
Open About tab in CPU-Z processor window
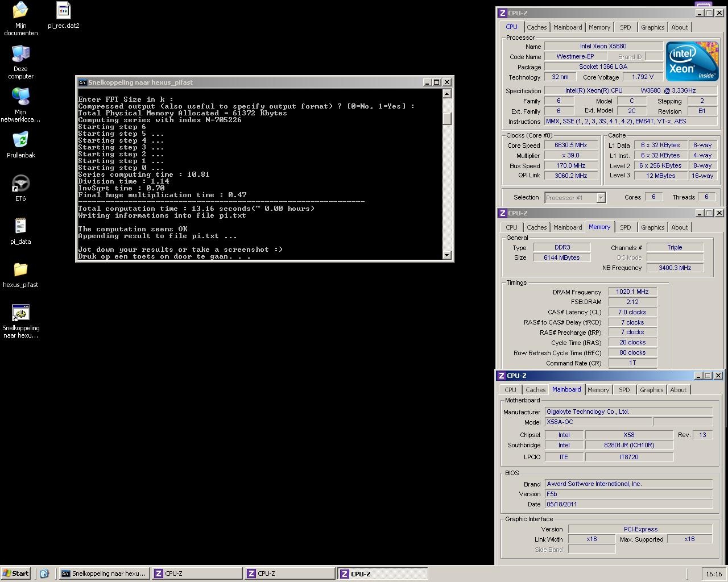coord(680,27)
